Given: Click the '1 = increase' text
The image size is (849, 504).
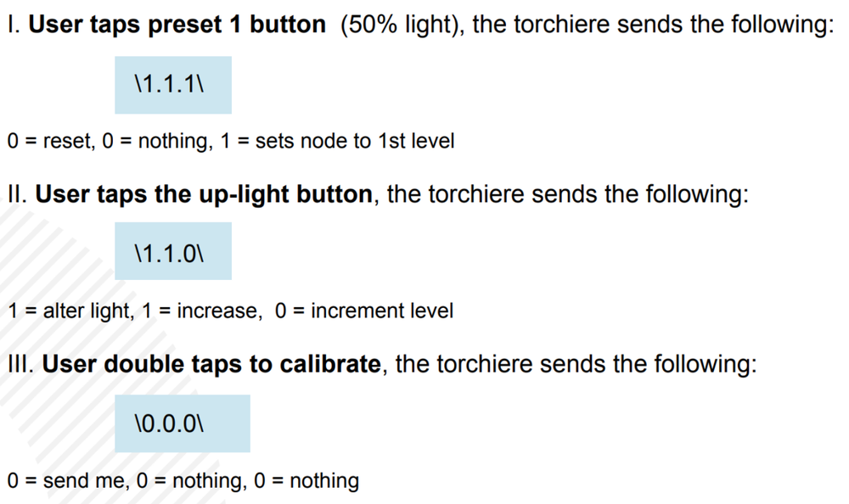Looking at the screenshot, I should point(200,311).
